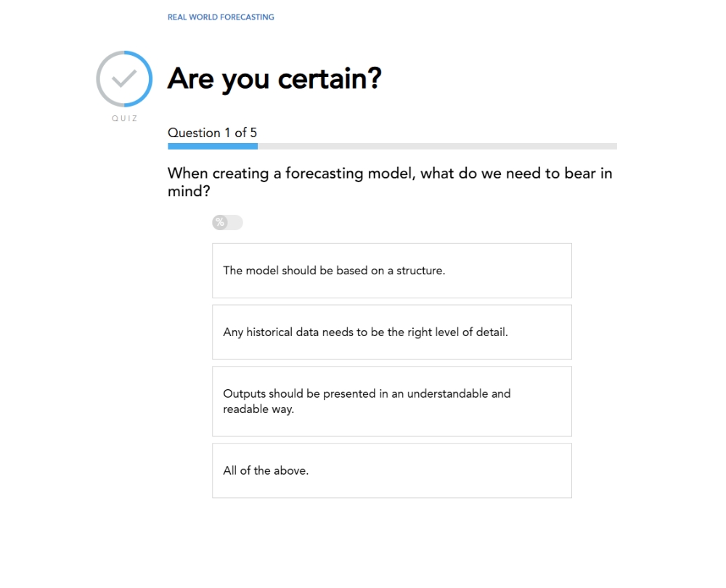Click the % knob on the toggle
Screen dimensions: 726x588
tap(220, 223)
